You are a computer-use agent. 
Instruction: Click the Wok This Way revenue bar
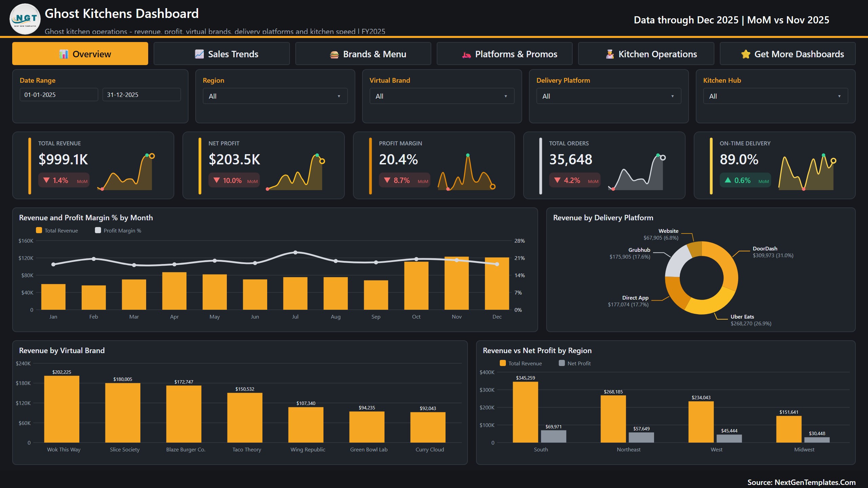pyautogui.click(x=62, y=409)
